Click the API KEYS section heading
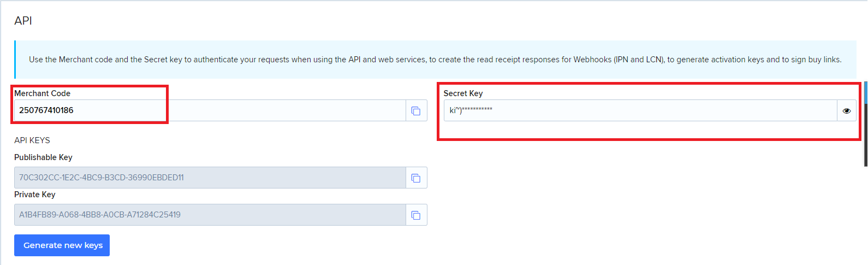 click(32, 140)
